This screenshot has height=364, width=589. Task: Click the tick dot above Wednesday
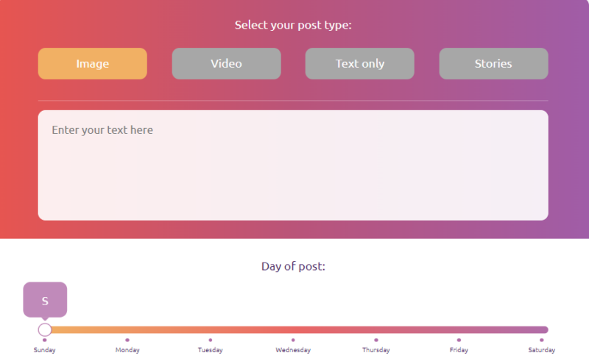pos(293,340)
